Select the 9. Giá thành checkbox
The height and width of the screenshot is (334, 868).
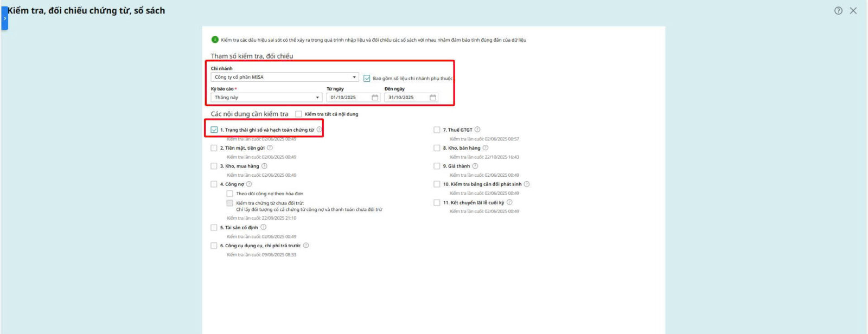tap(437, 166)
